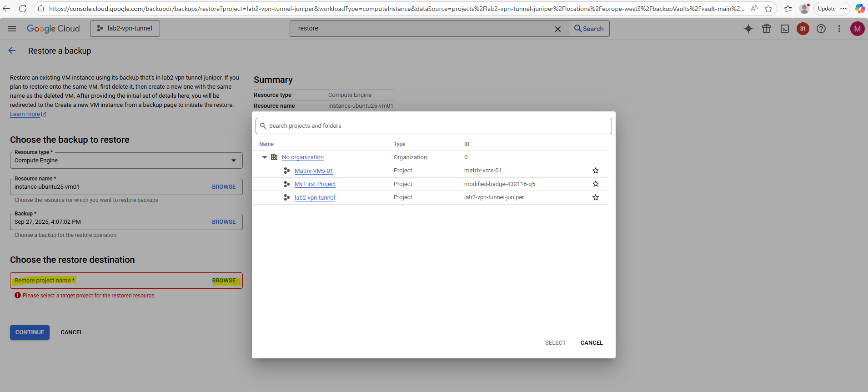Star the Matrix-VMs-01 project
The image size is (868, 392).
click(x=596, y=171)
